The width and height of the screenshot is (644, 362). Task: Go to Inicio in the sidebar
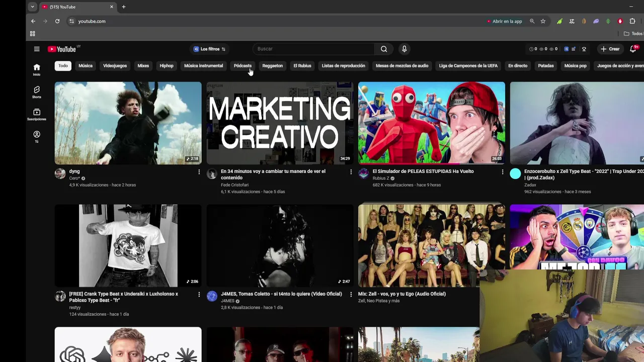coord(37,69)
